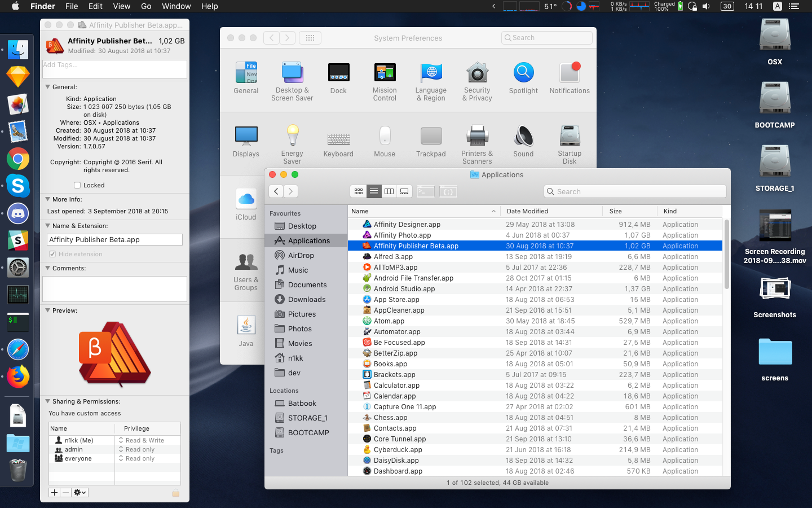Open the Help menu
The height and width of the screenshot is (508, 812).
209,6
